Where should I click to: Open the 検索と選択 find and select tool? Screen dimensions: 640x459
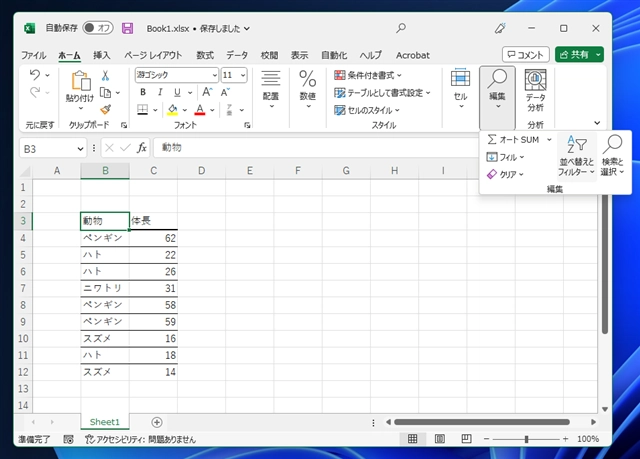tap(613, 155)
